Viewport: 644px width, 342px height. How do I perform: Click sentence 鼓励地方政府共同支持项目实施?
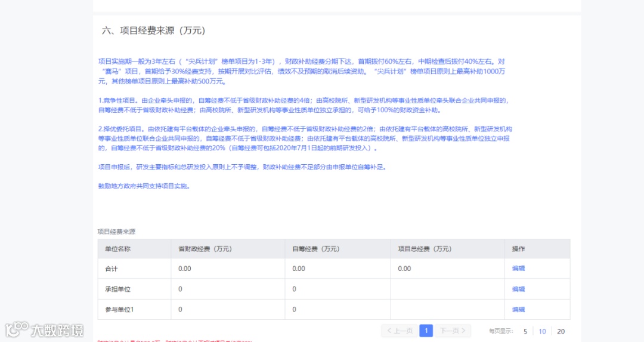tap(144, 186)
